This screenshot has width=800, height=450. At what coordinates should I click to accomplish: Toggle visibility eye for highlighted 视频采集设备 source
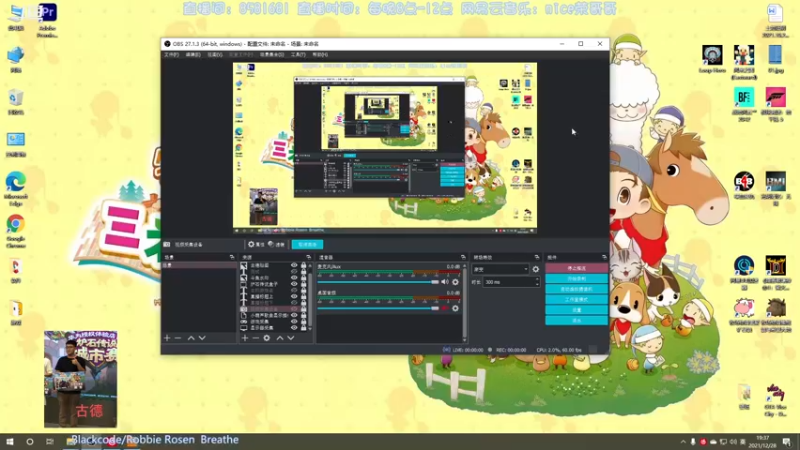(x=294, y=309)
